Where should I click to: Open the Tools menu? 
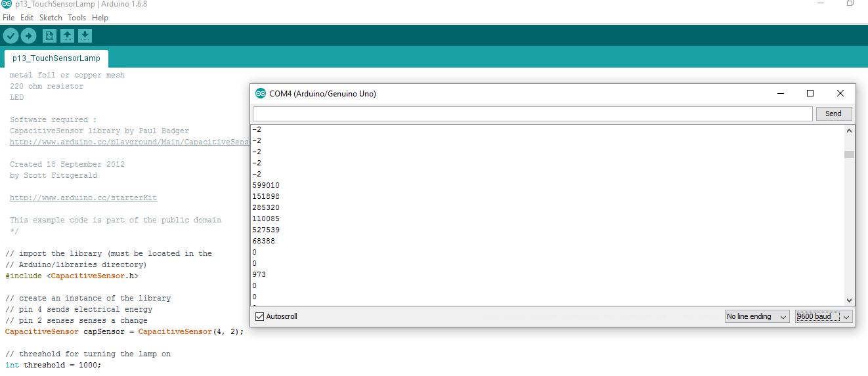coord(77,18)
